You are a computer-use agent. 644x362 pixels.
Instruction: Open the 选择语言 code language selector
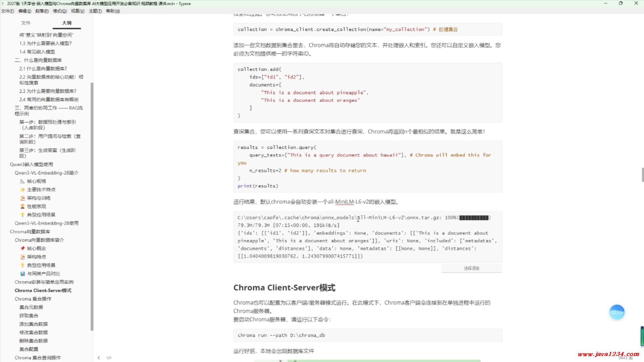pyautogui.click(x=471, y=268)
